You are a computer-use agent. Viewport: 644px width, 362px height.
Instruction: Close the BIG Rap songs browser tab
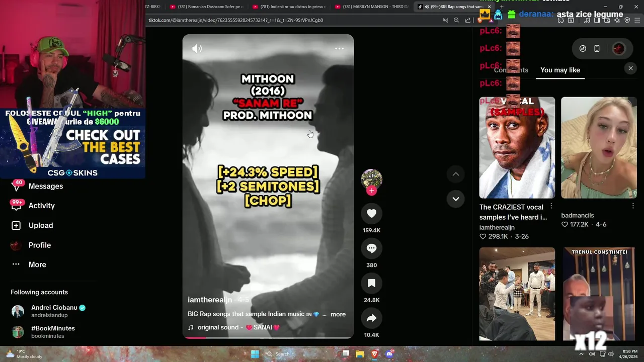pos(489,7)
